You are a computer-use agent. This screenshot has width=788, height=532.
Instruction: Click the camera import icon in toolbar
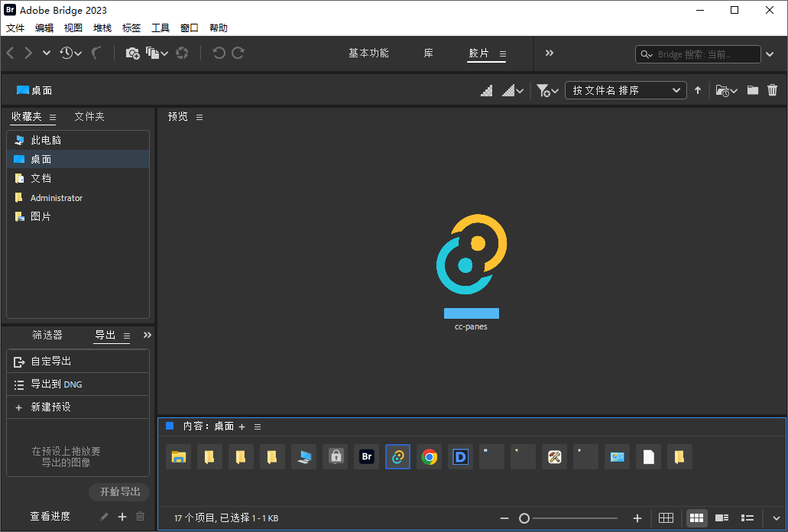tap(131, 53)
